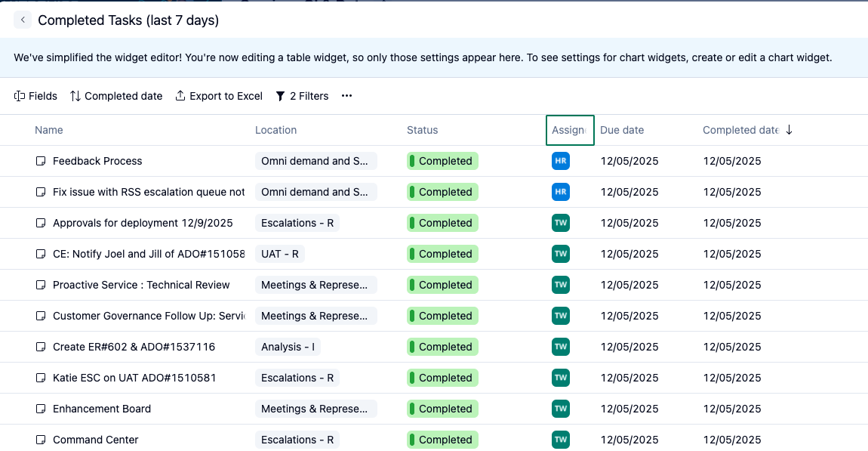Click the HR assignee avatar for Feedback Process
The image size is (868, 451).
point(560,161)
